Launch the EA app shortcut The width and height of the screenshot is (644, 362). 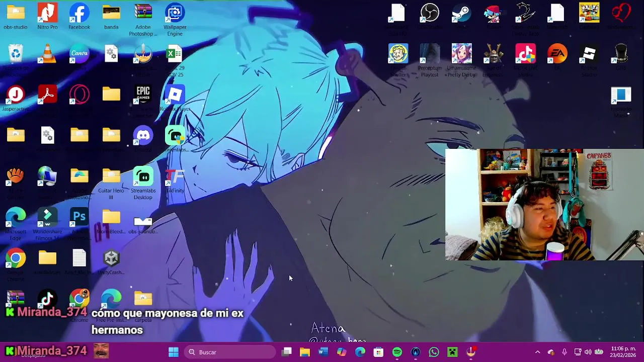coord(557,53)
